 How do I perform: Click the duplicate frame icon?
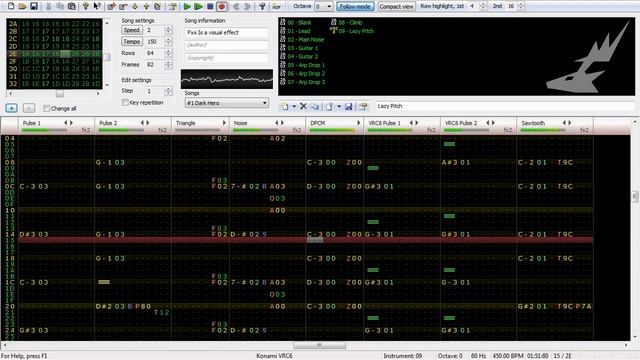pos(157,6)
